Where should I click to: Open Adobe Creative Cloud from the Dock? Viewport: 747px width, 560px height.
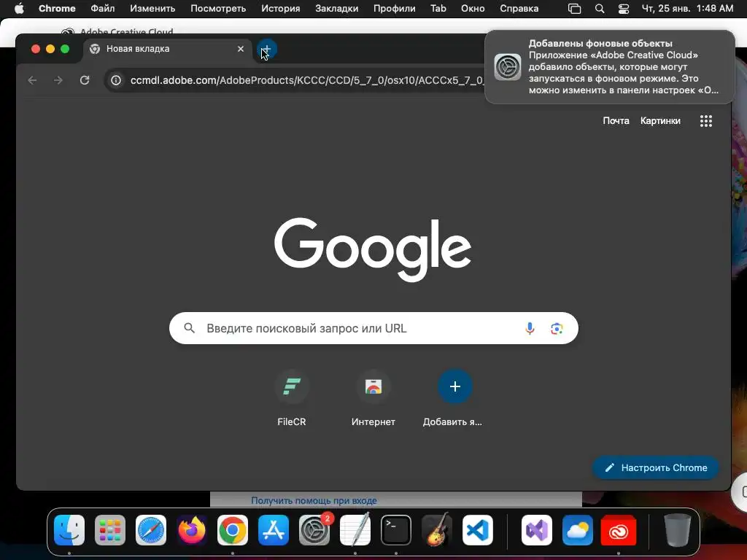(619, 530)
